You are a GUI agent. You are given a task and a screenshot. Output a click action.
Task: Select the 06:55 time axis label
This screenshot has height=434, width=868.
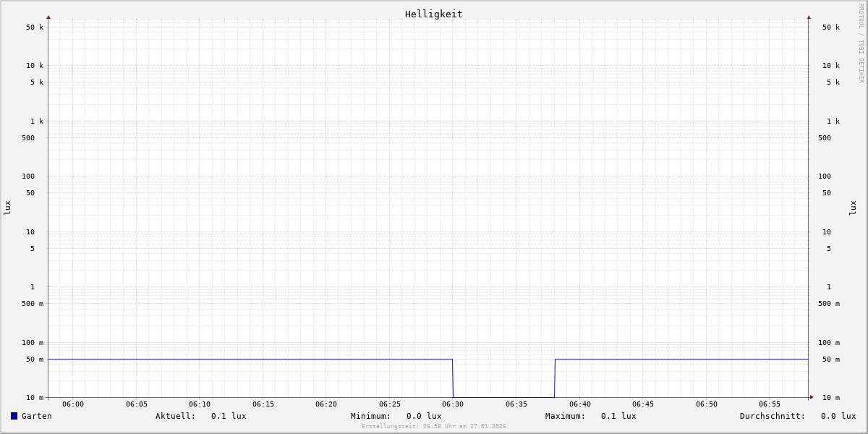pos(770,404)
